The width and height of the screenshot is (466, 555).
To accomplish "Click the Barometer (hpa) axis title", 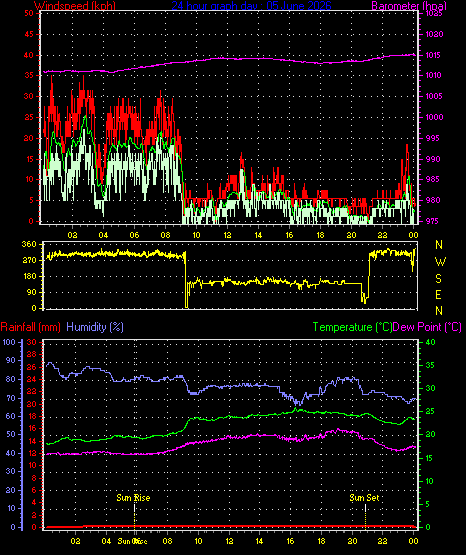I will pyautogui.click(x=409, y=5).
